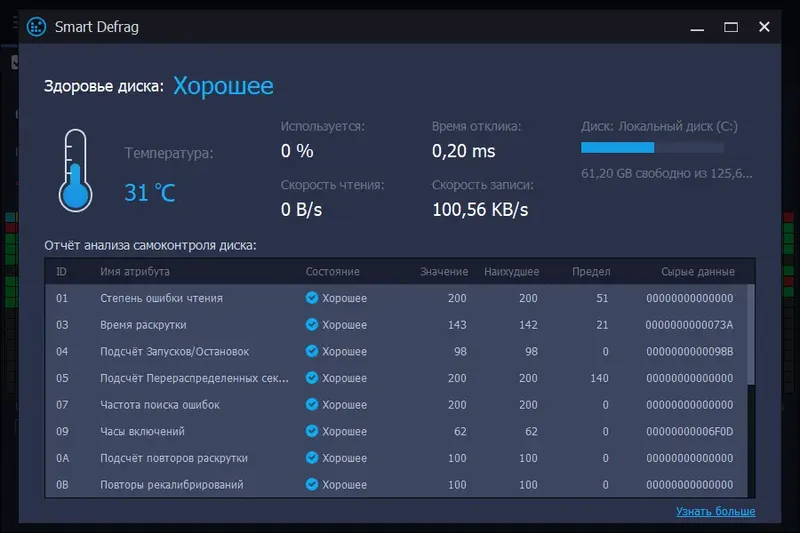Click the checkmark icon for Часы включений
800x533 pixels.
click(x=312, y=432)
